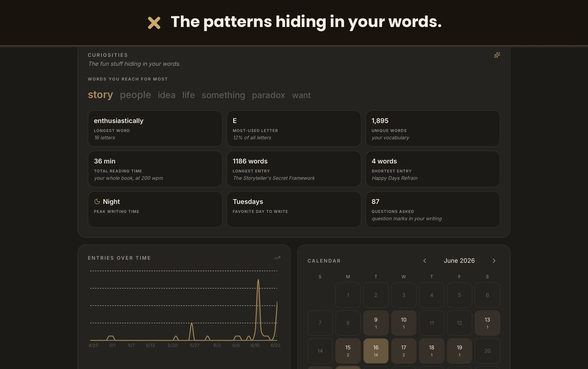588x369 pixels.
Task: Select the word 'story'
Action: [x=100, y=95]
